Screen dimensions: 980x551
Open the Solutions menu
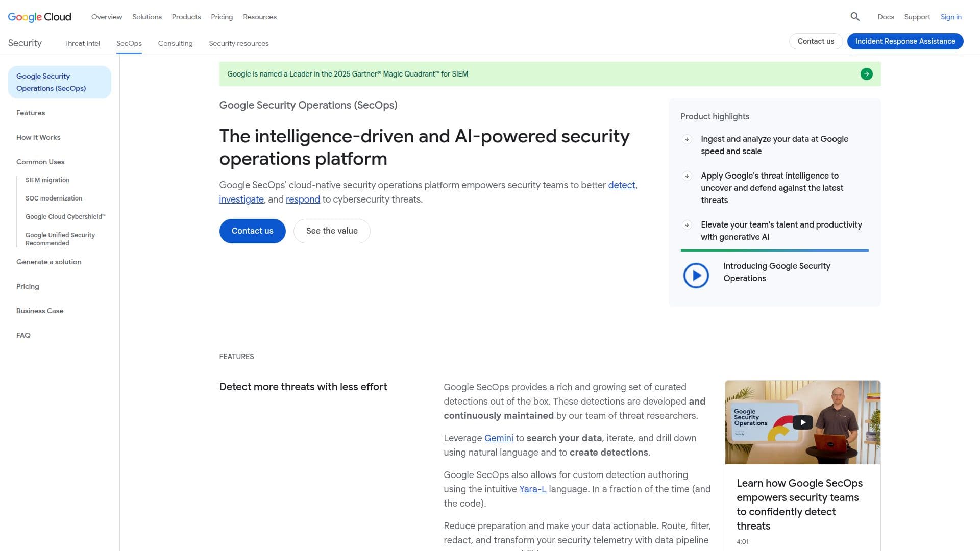[147, 17]
